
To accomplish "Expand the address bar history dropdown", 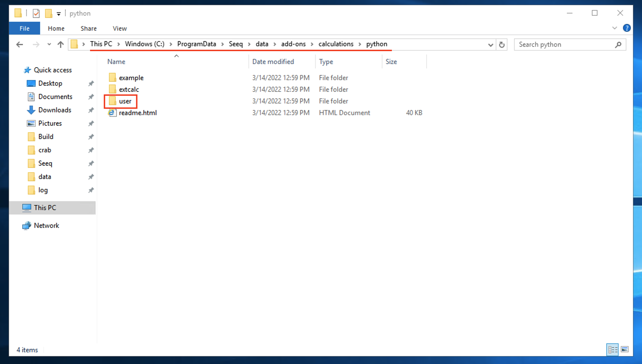I will click(x=490, y=44).
